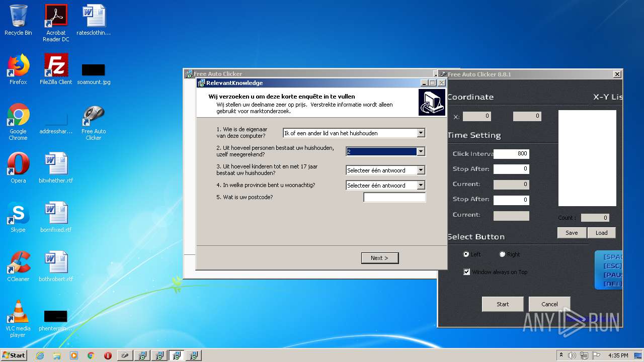Open Acrobat Reader DC shortcut

click(56, 23)
